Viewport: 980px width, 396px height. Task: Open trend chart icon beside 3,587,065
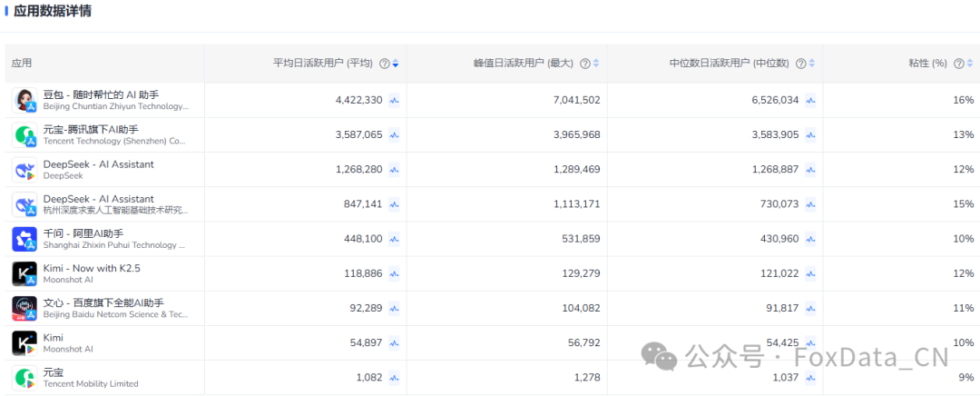[394, 134]
